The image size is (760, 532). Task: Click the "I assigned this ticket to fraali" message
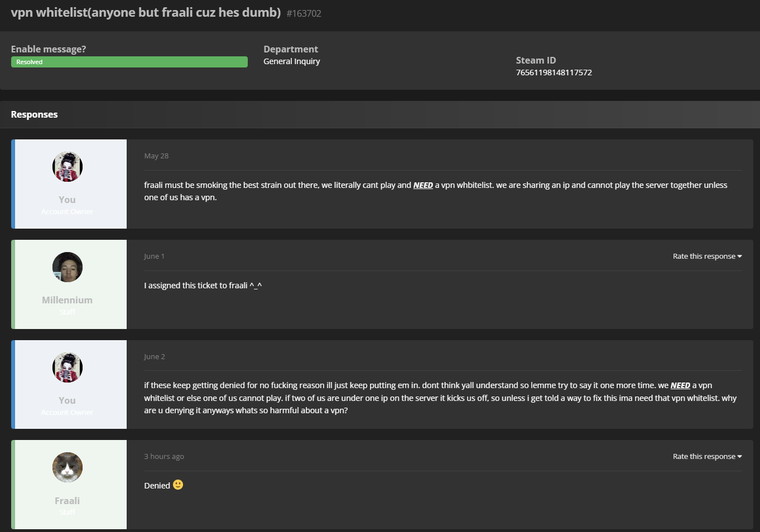pyautogui.click(x=203, y=286)
